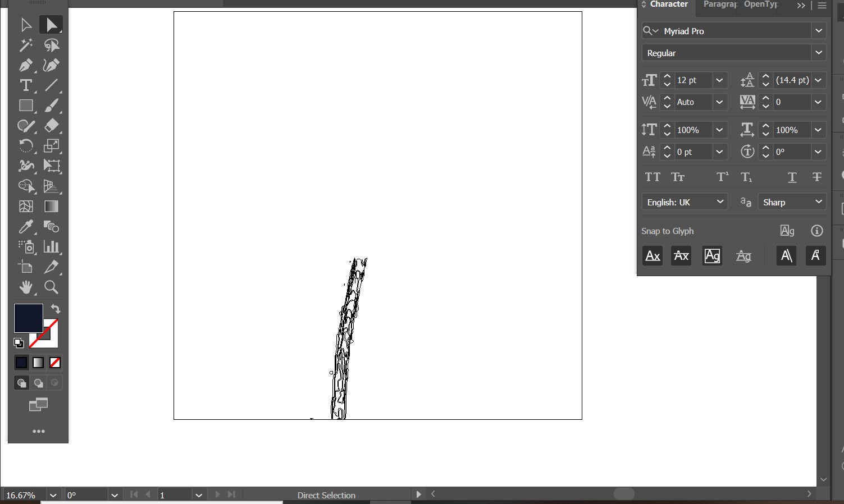Open the Myriad Pro font family dropdown
This screenshot has height=504, width=844.
[x=819, y=31]
